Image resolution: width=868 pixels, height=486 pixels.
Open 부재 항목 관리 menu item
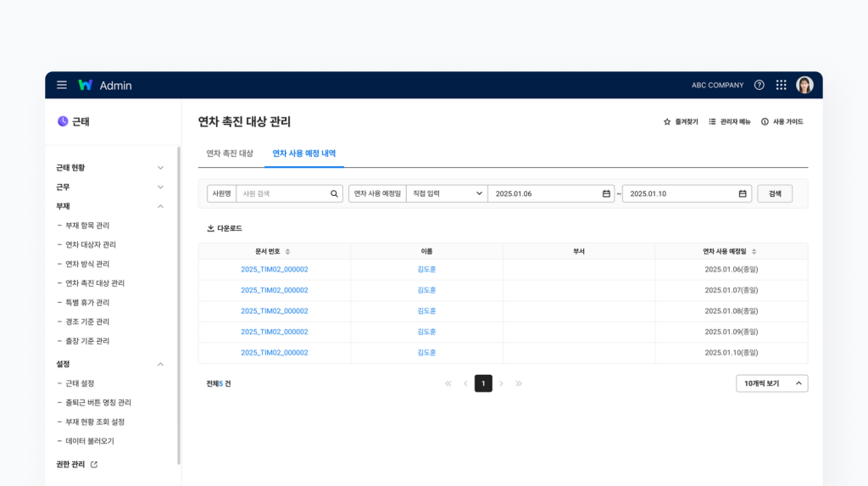click(87, 226)
